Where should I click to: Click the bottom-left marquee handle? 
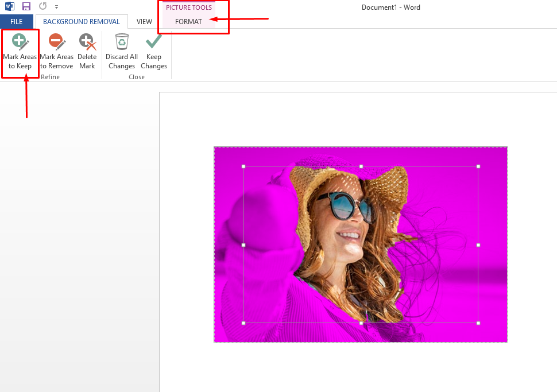click(243, 323)
